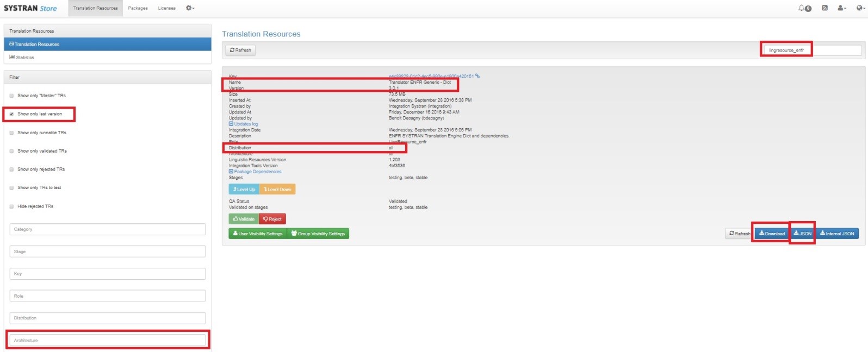Focus the Distribution filter field
This screenshot has width=868, height=352.
108,318
